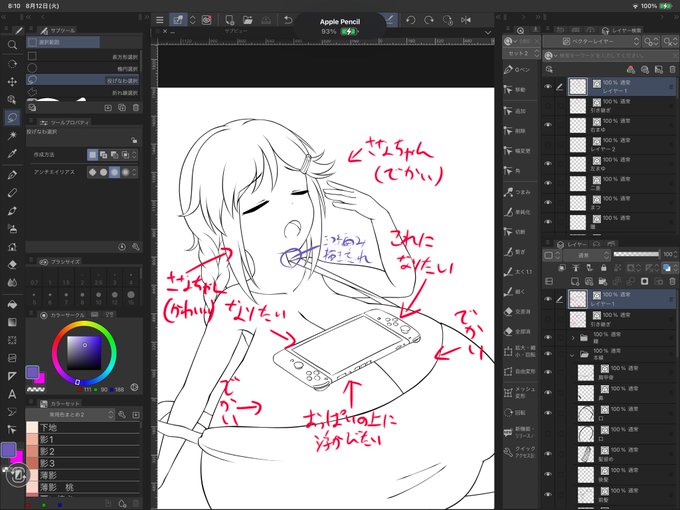Select the Eraser tool in left toolbar
This screenshot has height=510, width=680.
pos(12,264)
